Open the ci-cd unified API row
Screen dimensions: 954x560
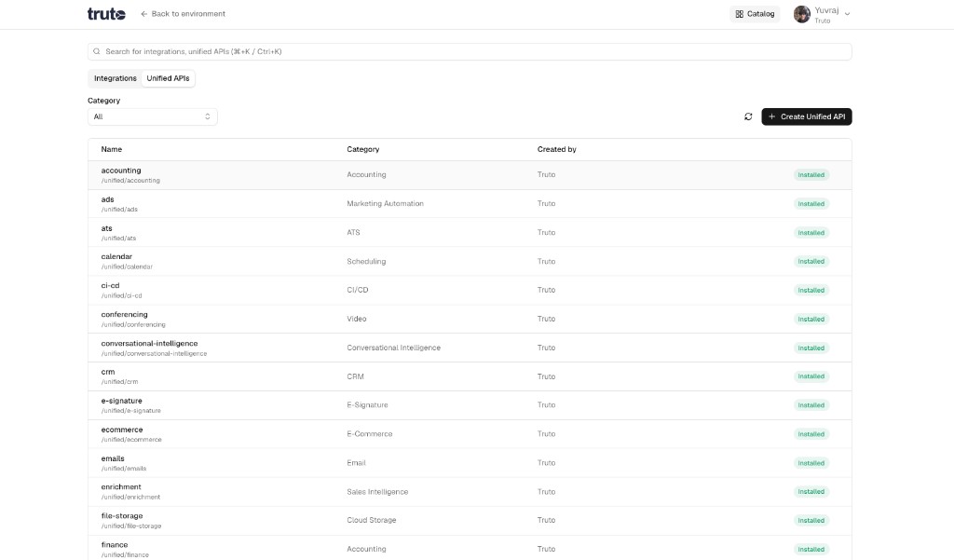(x=470, y=290)
